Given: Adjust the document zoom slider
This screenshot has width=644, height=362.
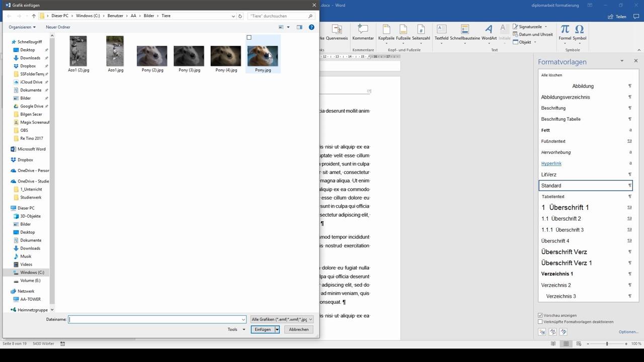Looking at the screenshot, I should coord(607,344).
